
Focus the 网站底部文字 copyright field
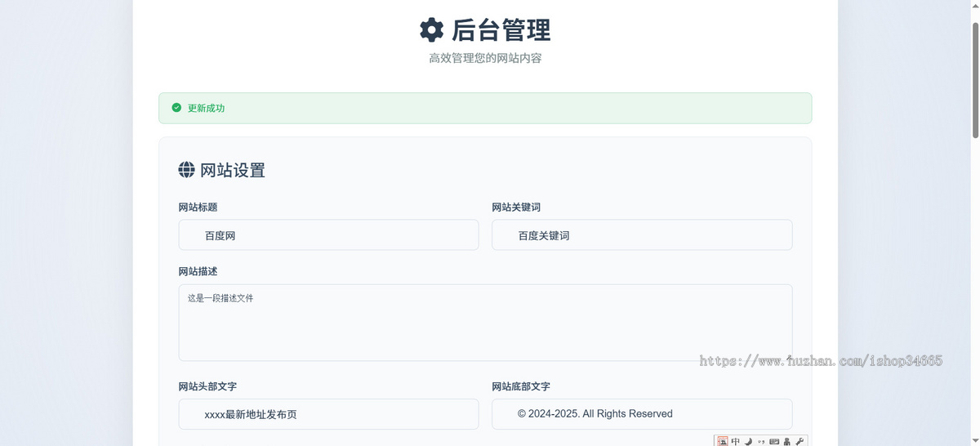tap(642, 414)
